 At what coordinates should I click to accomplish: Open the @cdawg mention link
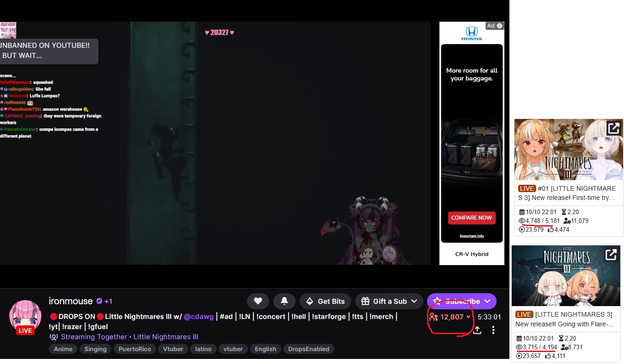(x=199, y=317)
